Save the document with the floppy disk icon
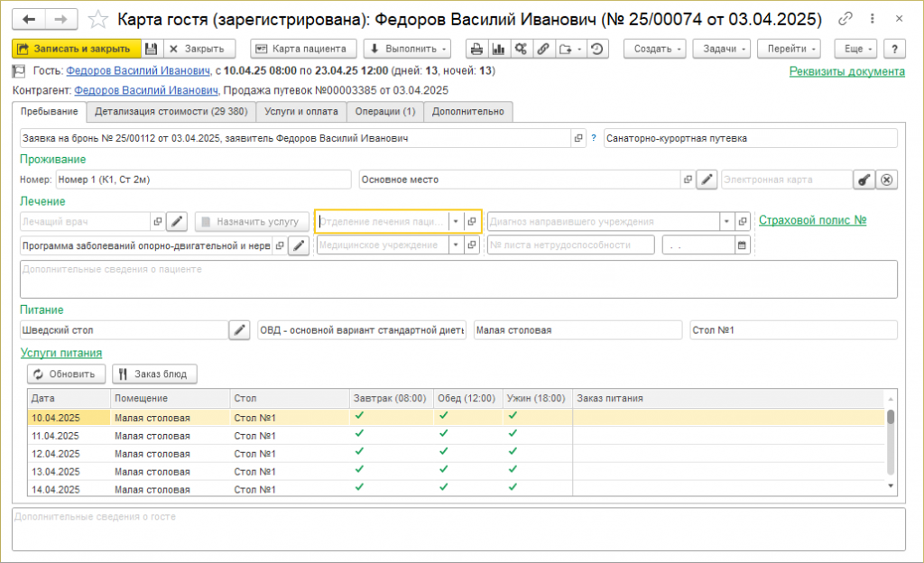This screenshot has width=924, height=563. 151,49
